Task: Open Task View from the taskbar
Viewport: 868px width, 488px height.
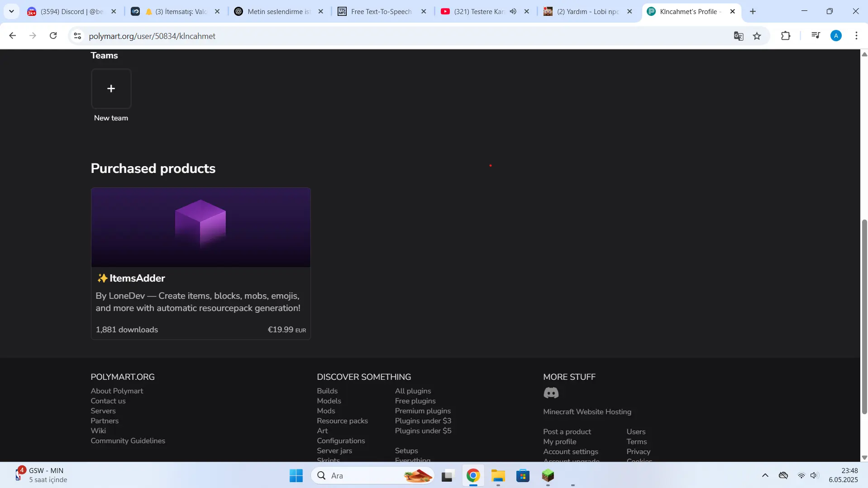Action: tap(448, 476)
